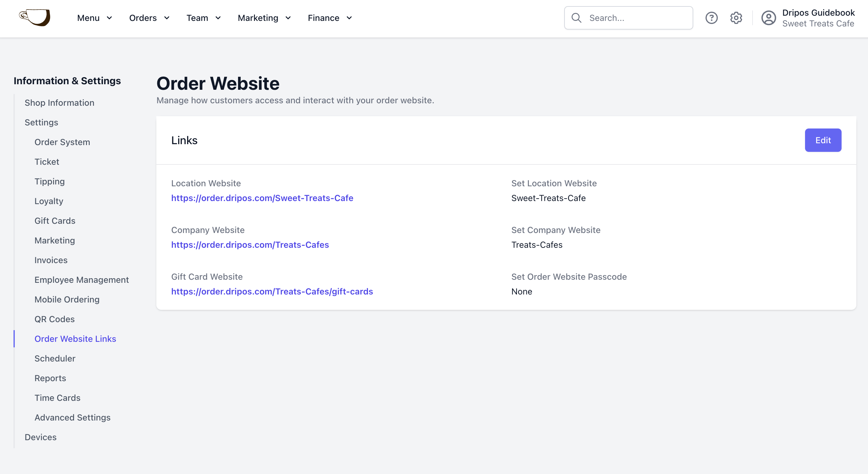868x474 pixels.
Task: Click the Location Website label
Action: [206, 183]
